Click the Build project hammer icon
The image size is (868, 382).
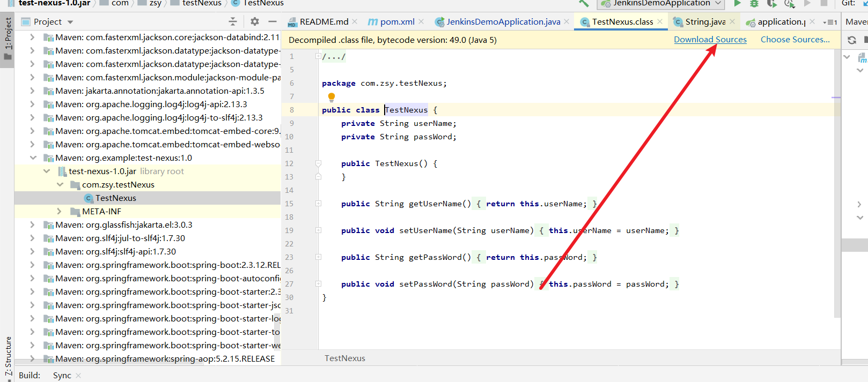584,3
